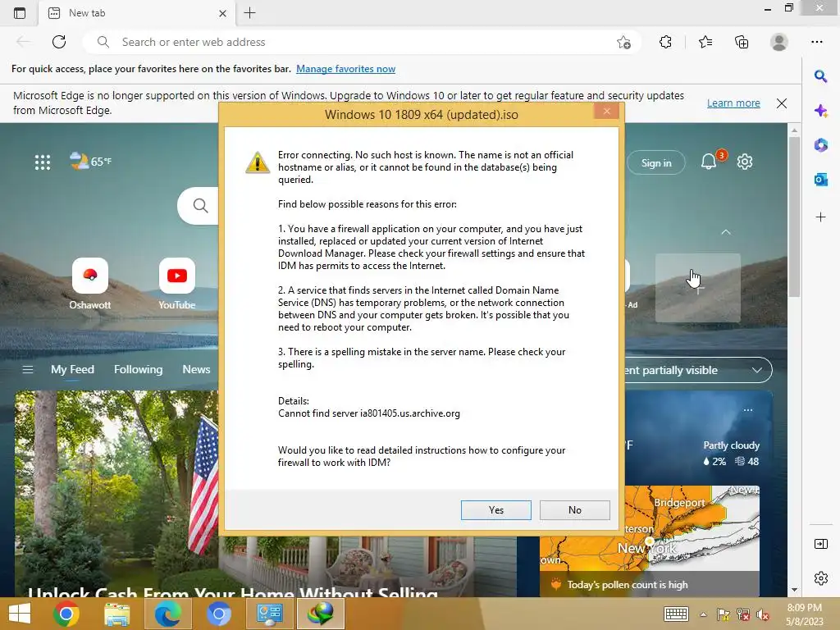Dismiss the Edge unsupported version notice

782,103
